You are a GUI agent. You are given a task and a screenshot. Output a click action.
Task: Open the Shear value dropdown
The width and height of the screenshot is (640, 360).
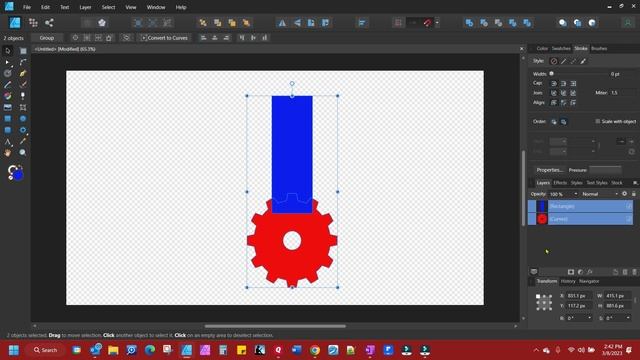click(x=628, y=318)
